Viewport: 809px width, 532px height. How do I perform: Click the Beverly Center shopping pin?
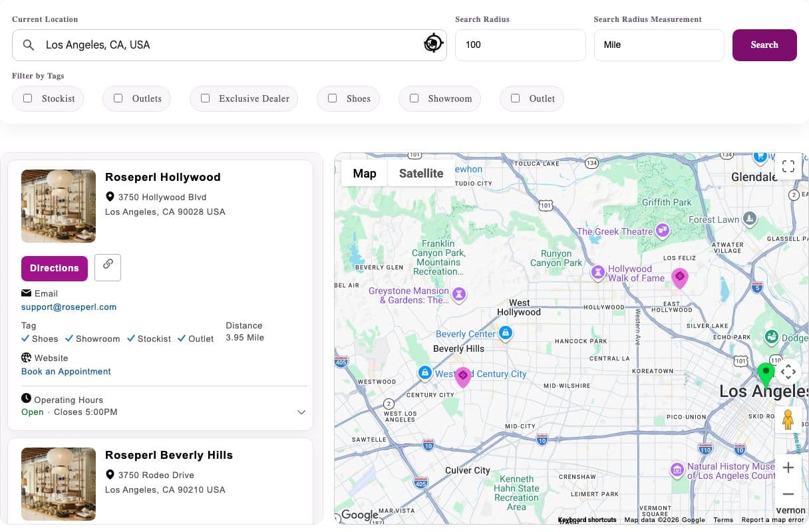point(506,333)
